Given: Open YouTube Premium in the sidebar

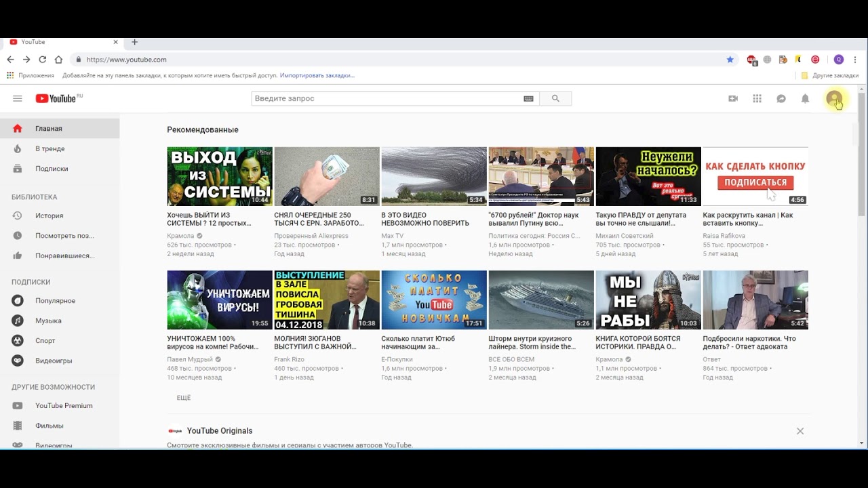Looking at the screenshot, I should point(60,405).
